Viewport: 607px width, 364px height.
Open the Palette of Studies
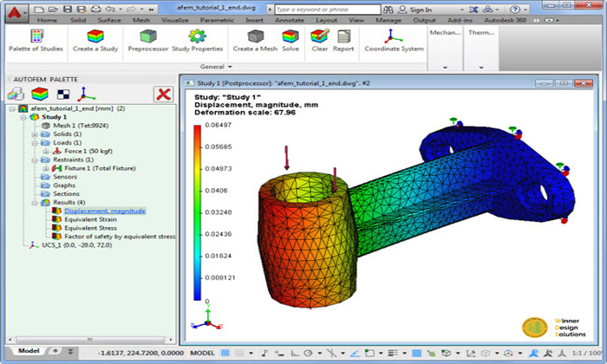click(36, 41)
